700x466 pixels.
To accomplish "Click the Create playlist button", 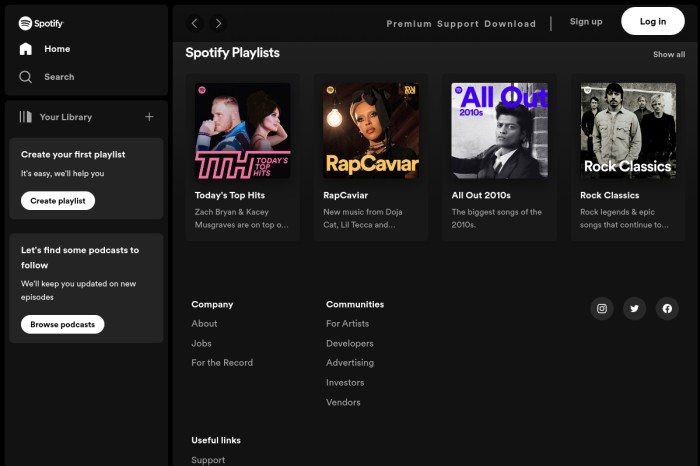I will (x=58, y=201).
